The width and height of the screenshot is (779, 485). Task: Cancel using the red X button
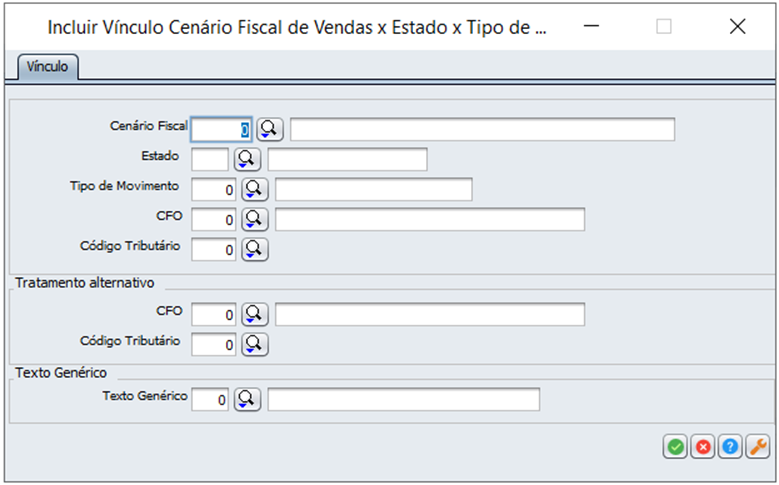pyautogui.click(x=702, y=447)
